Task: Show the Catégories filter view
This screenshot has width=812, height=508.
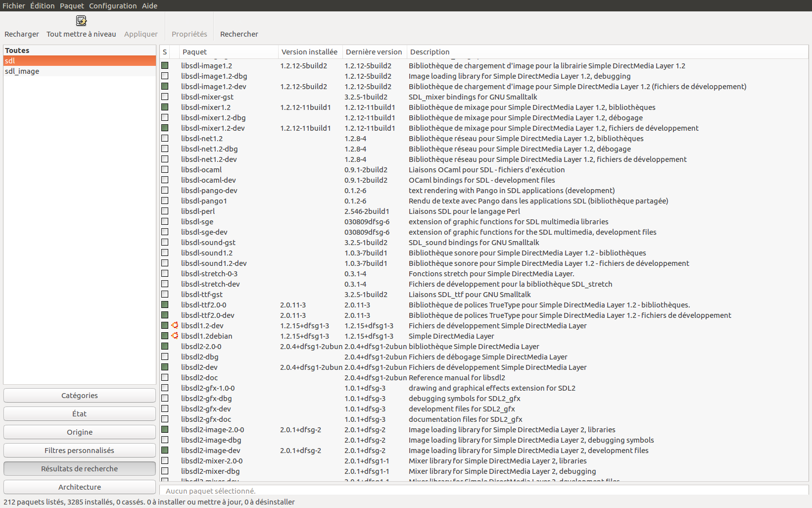Action: 80,396
